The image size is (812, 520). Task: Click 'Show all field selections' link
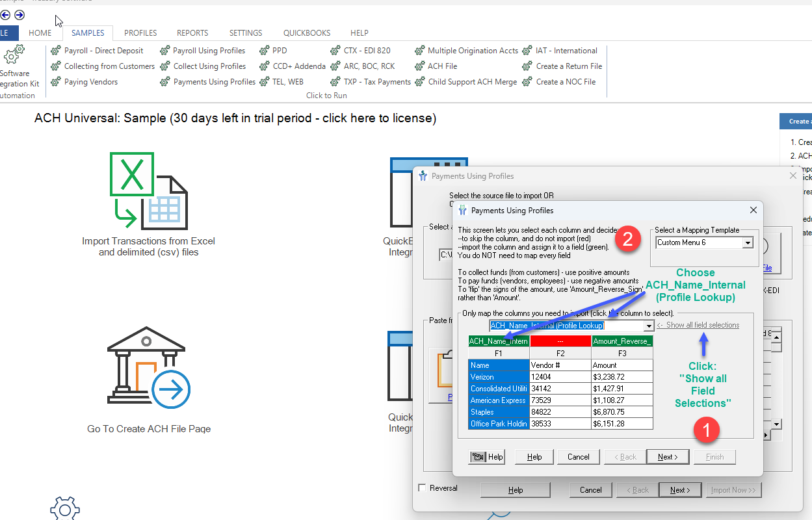(x=698, y=325)
